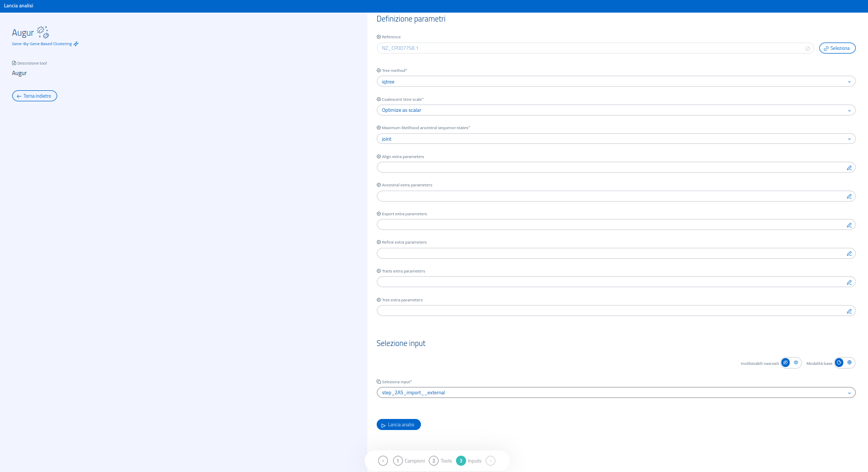Go to the Campioni step
Viewport: 868px width, 472px height.
click(x=409, y=461)
